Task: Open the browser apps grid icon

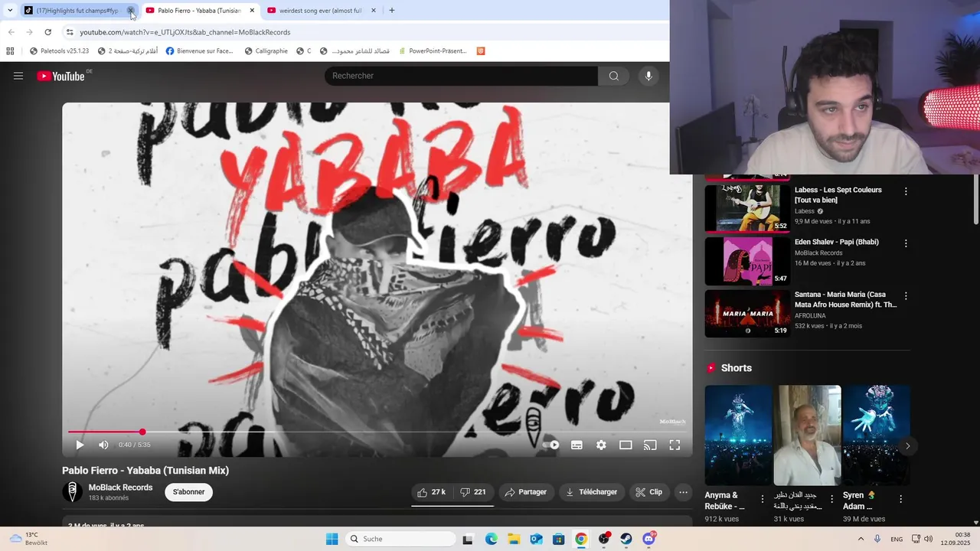Action: point(10,51)
